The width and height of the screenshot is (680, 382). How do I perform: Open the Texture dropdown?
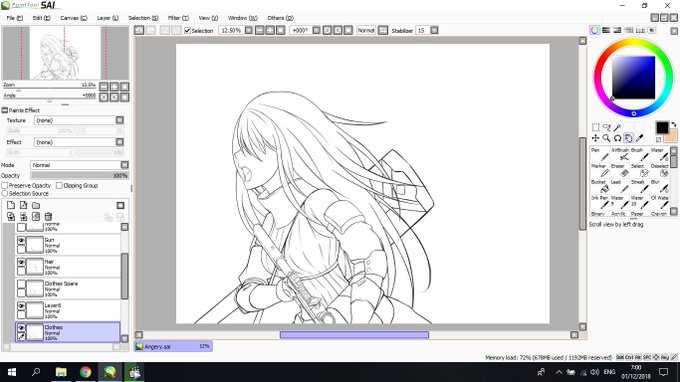click(120, 120)
